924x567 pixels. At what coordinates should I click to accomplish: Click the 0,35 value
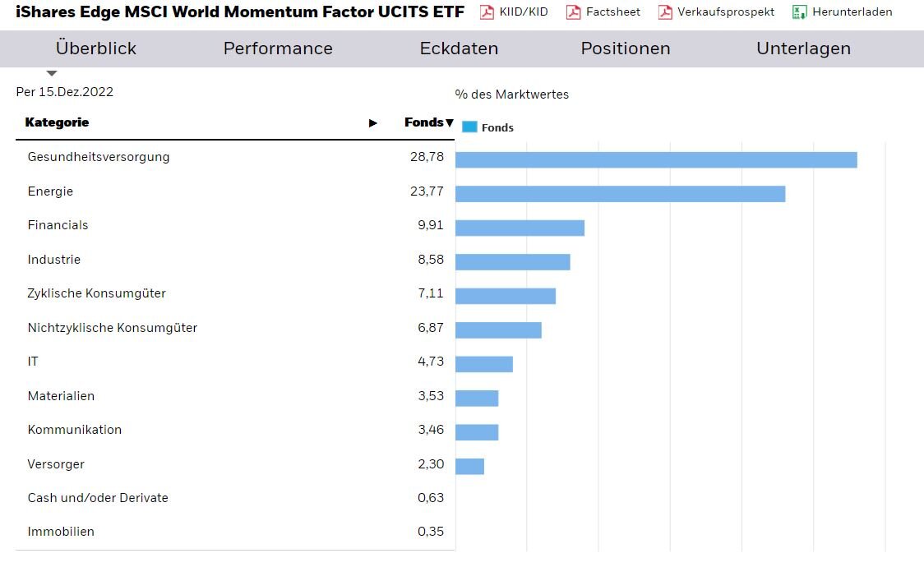click(431, 532)
